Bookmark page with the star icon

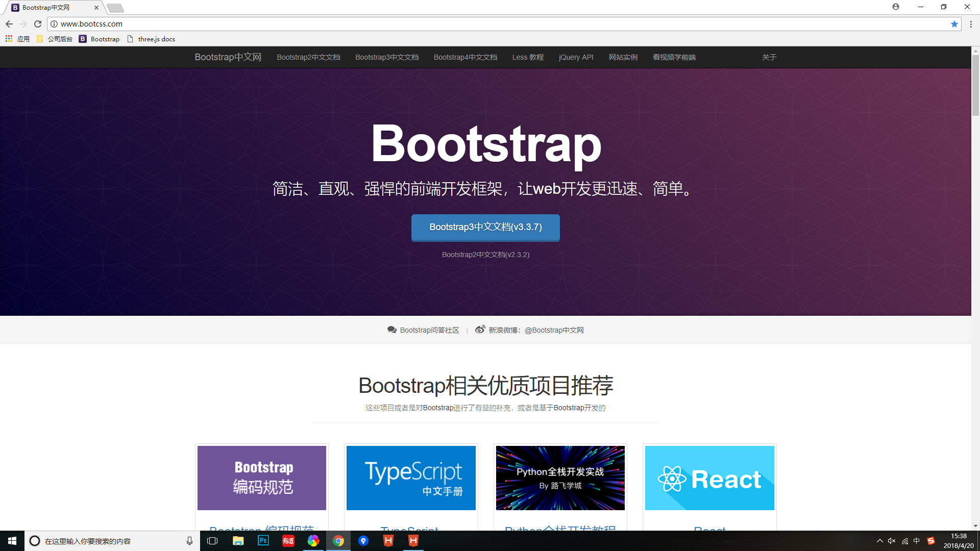(x=954, y=24)
